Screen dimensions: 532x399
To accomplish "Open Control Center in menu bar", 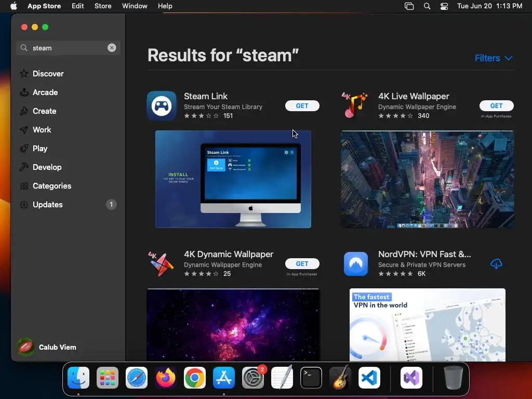I will pos(444,6).
